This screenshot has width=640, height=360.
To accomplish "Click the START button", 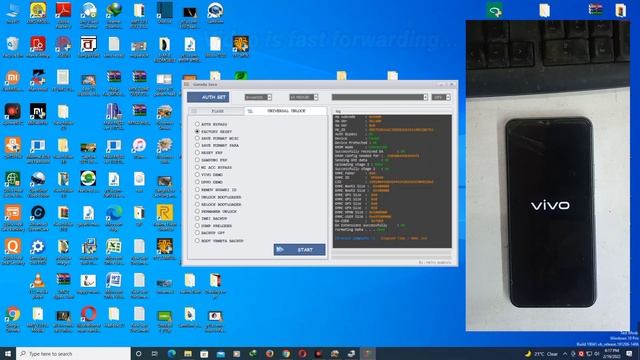I will click(x=299, y=249).
